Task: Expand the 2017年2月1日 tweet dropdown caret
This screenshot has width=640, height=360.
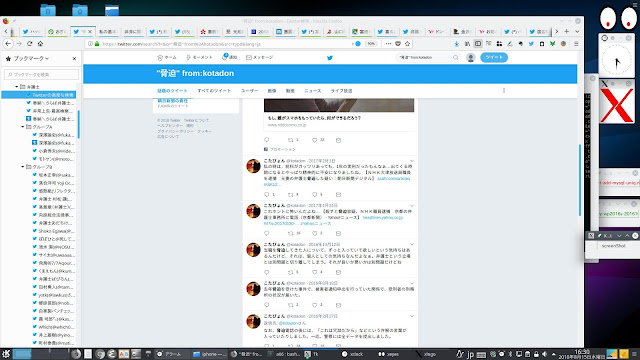Action: [x=411, y=161]
